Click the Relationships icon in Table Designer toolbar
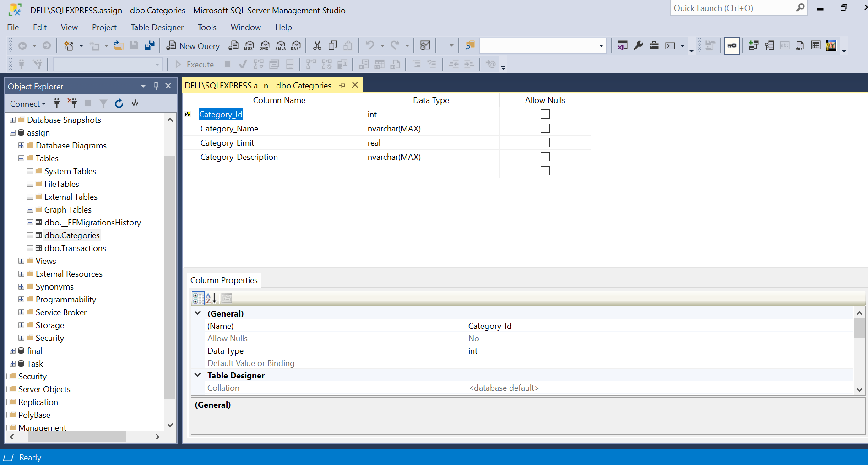This screenshot has height=465, width=868. click(754, 46)
